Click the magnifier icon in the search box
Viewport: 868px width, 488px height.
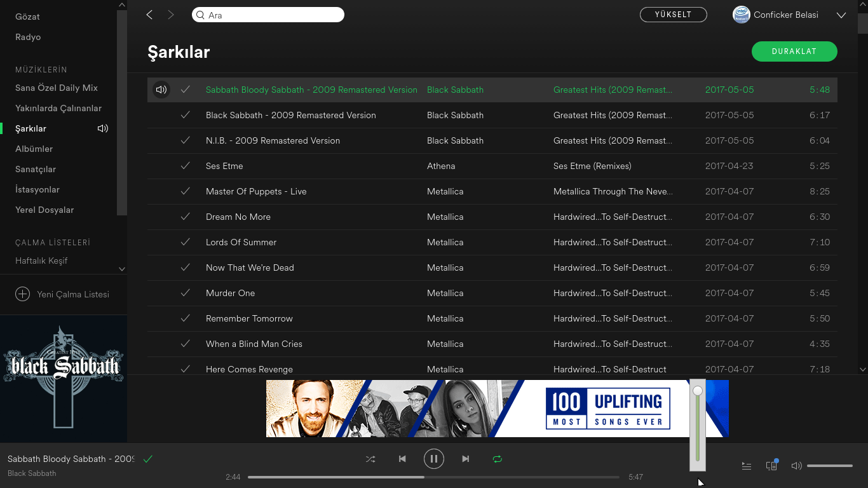tap(200, 15)
